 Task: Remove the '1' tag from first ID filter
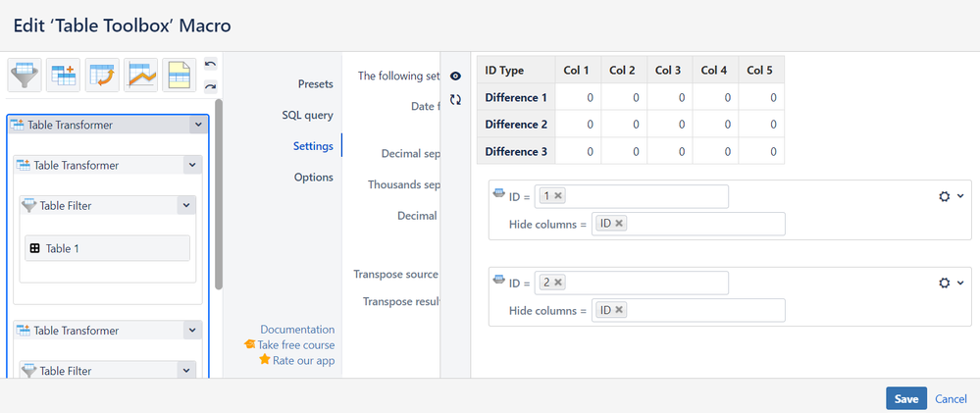[x=558, y=196]
